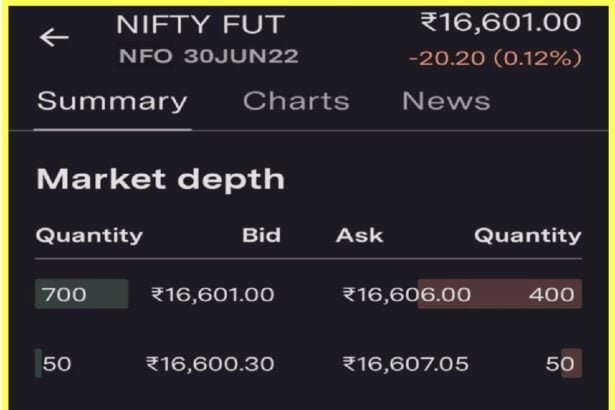Click the bid-side Quantity column header
The image size is (615, 410).
pos(89,236)
